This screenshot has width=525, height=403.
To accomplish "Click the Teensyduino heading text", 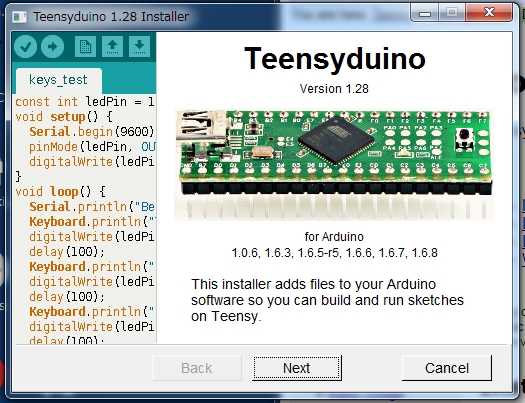I will click(335, 59).
